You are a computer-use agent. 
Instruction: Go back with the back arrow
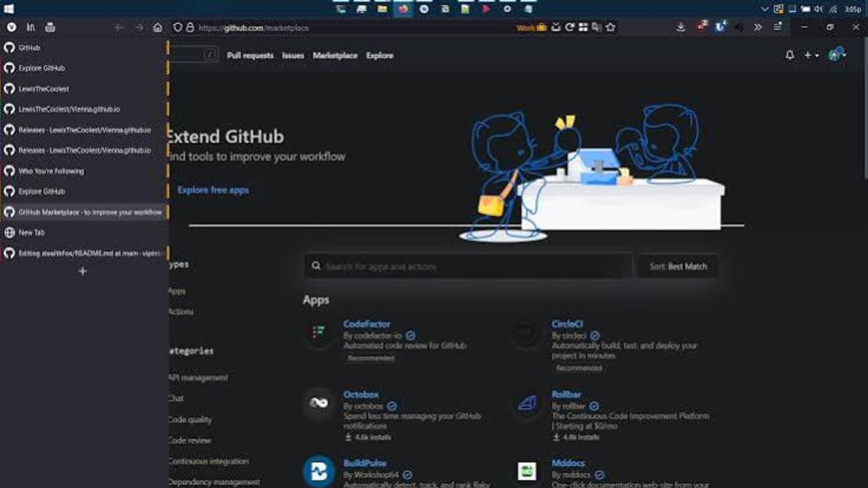click(120, 27)
